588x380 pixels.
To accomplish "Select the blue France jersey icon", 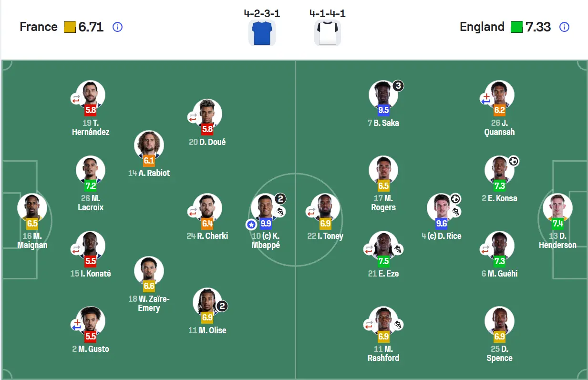I will tap(262, 33).
